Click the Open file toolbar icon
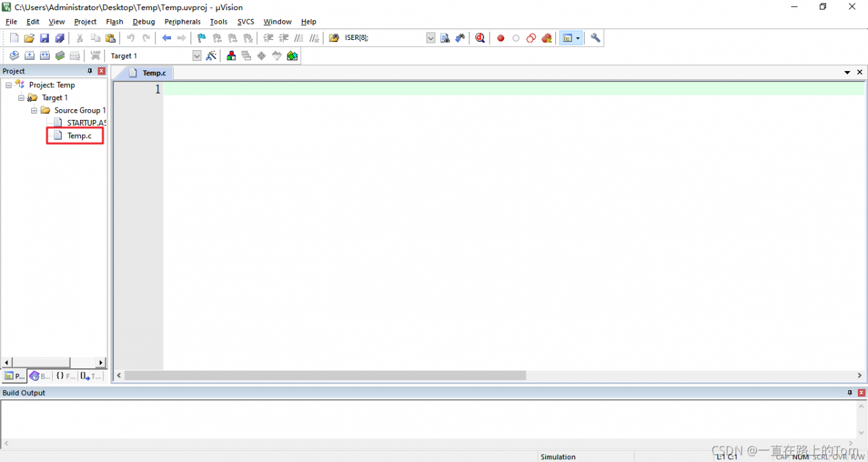 pyautogui.click(x=29, y=39)
